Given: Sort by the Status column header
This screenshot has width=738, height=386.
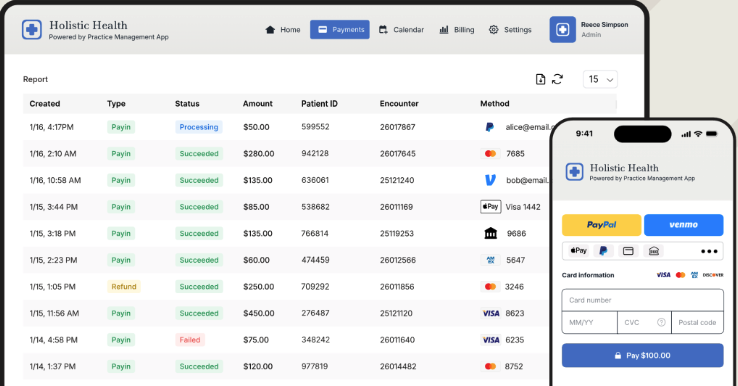Looking at the screenshot, I should click(187, 104).
